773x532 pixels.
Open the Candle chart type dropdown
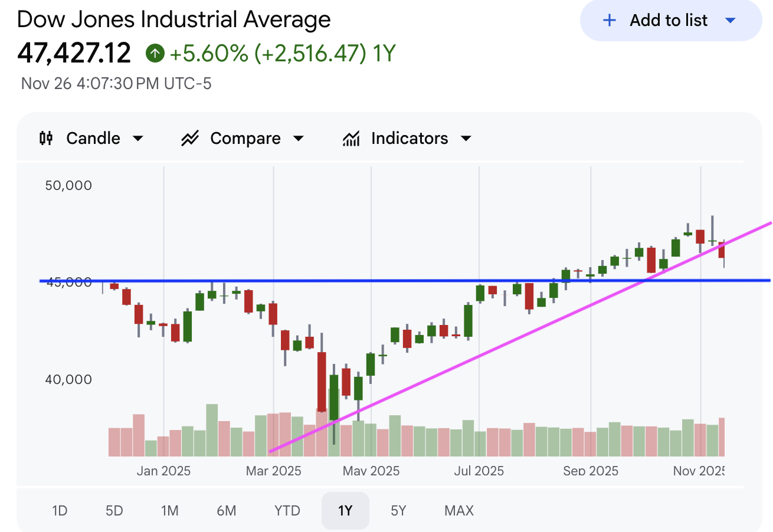pos(138,139)
